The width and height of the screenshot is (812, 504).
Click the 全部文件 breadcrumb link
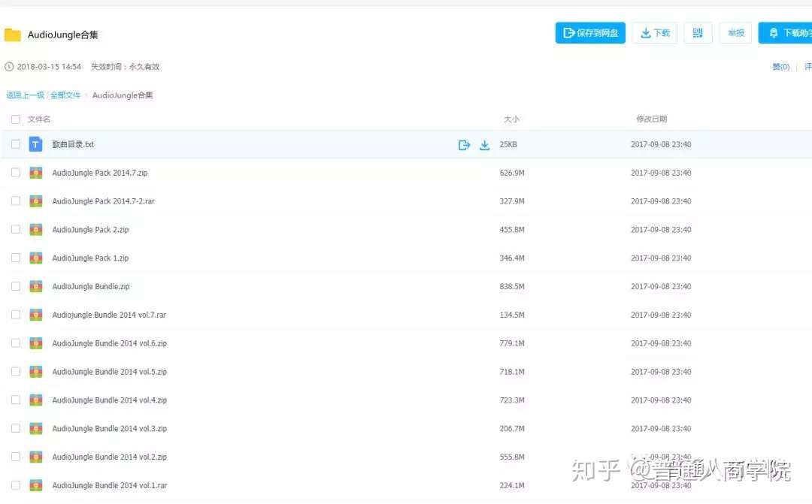tap(65, 95)
